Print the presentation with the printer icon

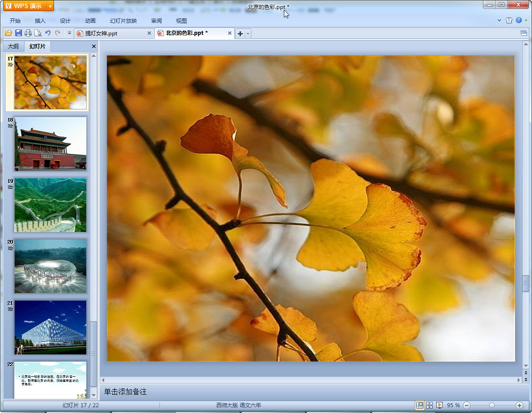tap(28, 33)
